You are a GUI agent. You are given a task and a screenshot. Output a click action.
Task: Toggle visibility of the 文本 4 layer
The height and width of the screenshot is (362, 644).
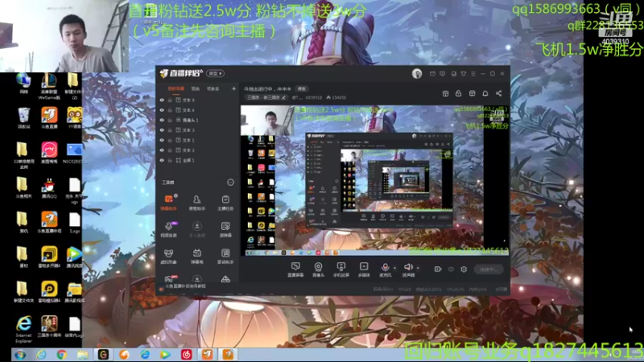point(162,110)
